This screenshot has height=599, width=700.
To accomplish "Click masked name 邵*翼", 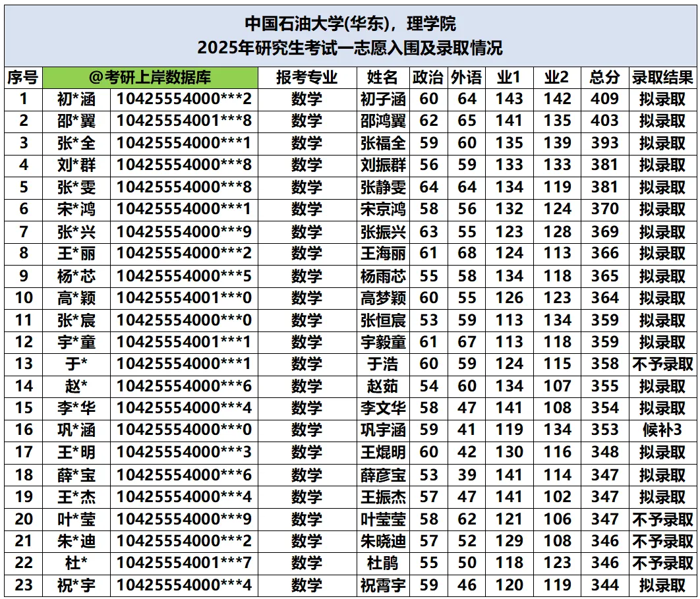I will [76, 121].
